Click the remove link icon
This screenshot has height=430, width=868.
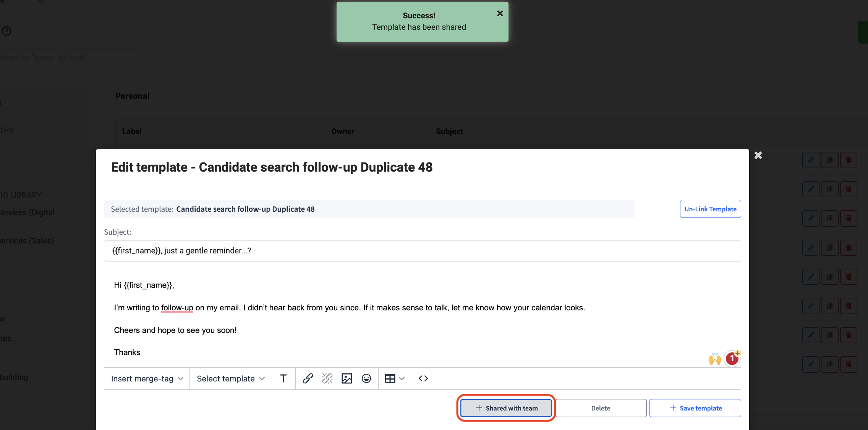pyautogui.click(x=327, y=378)
